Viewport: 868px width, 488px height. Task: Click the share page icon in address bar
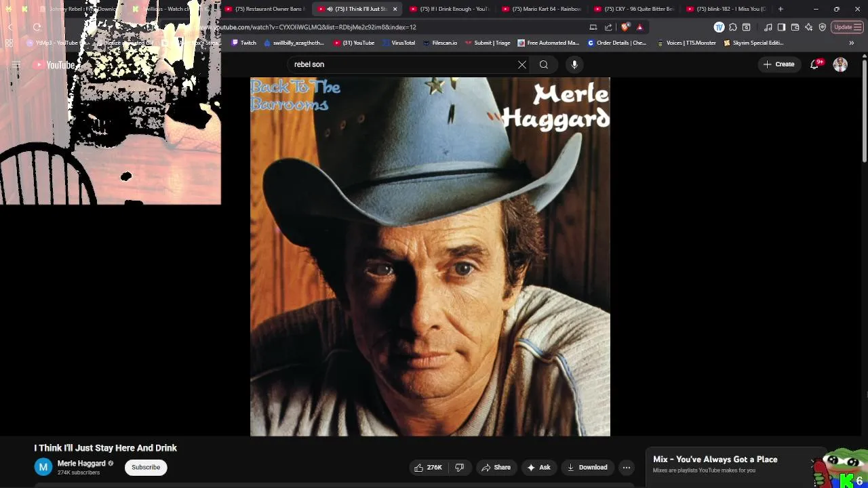[x=608, y=27]
